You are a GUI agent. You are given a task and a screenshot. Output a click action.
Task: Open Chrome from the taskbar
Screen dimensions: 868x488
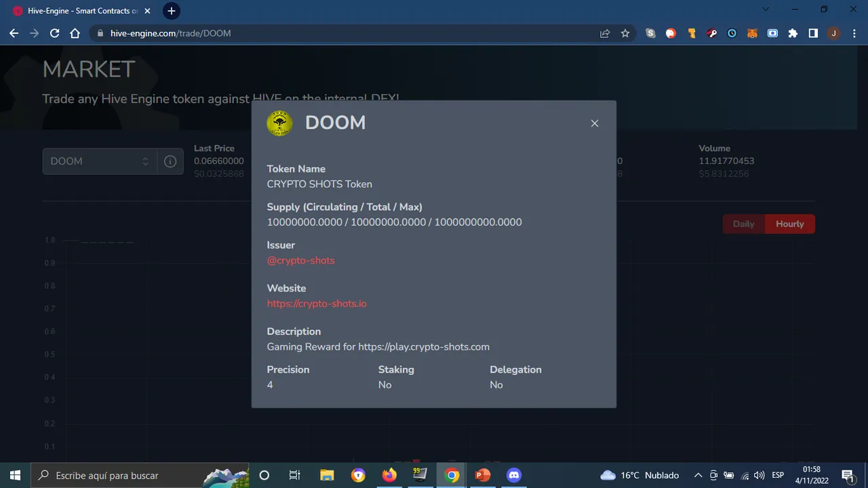[x=452, y=475]
